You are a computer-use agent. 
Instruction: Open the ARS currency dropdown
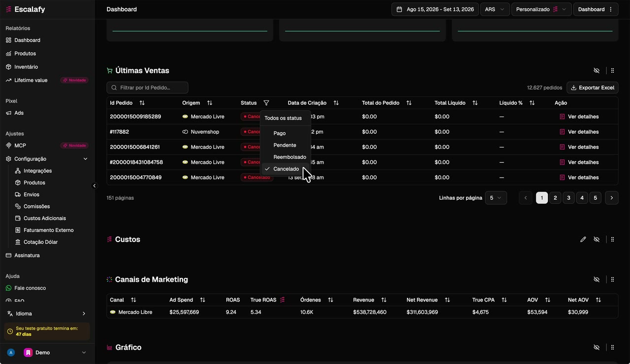[x=495, y=9]
